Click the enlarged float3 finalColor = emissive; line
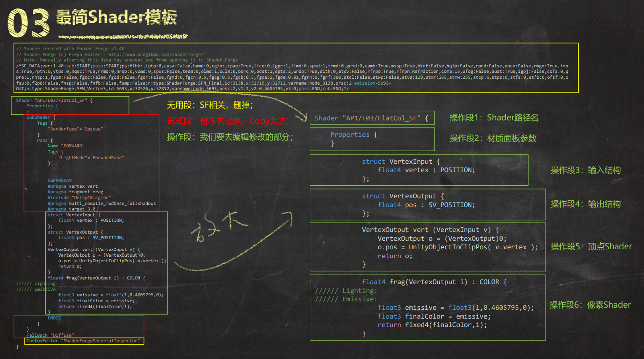 click(x=434, y=316)
